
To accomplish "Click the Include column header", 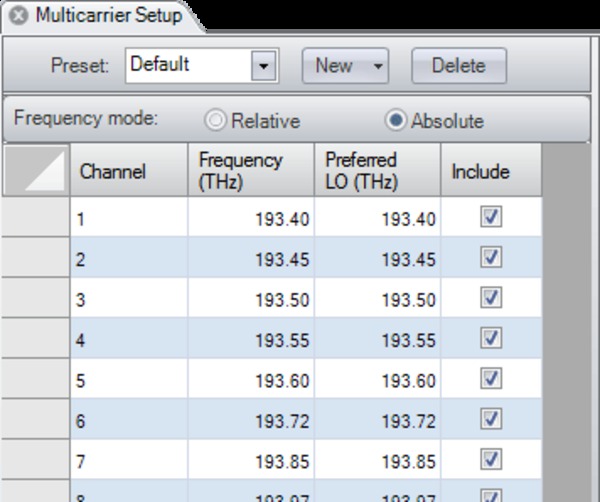I will (x=491, y=171).
